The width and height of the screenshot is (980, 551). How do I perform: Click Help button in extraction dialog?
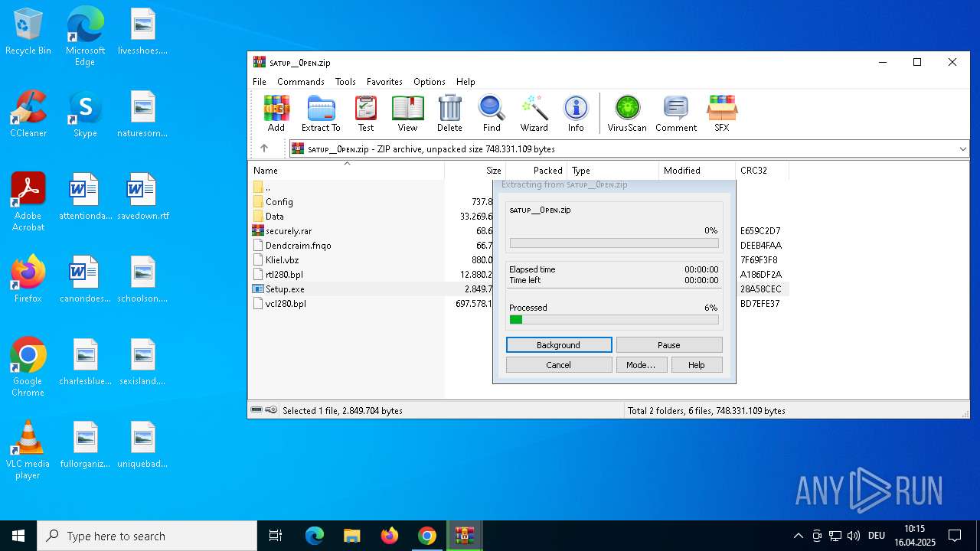click(697, 365)
